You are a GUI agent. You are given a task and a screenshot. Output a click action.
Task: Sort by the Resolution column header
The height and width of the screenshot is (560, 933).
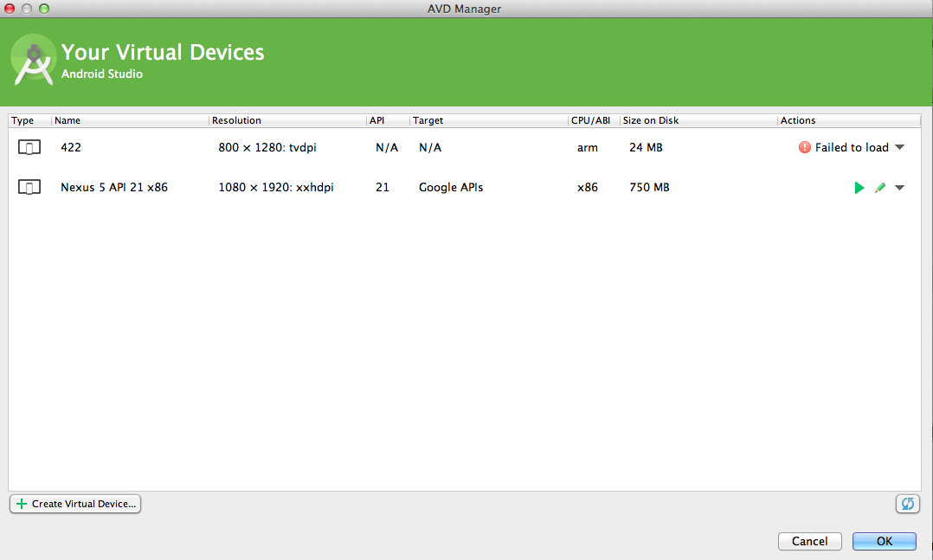(x=236, y=120)
